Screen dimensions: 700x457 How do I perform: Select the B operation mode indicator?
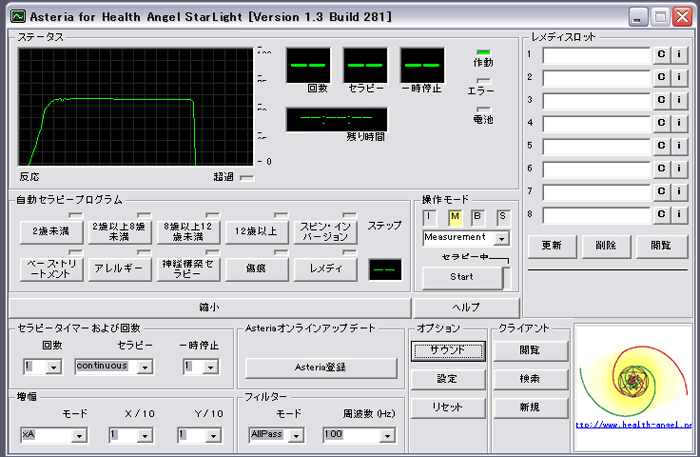point(477,217)
